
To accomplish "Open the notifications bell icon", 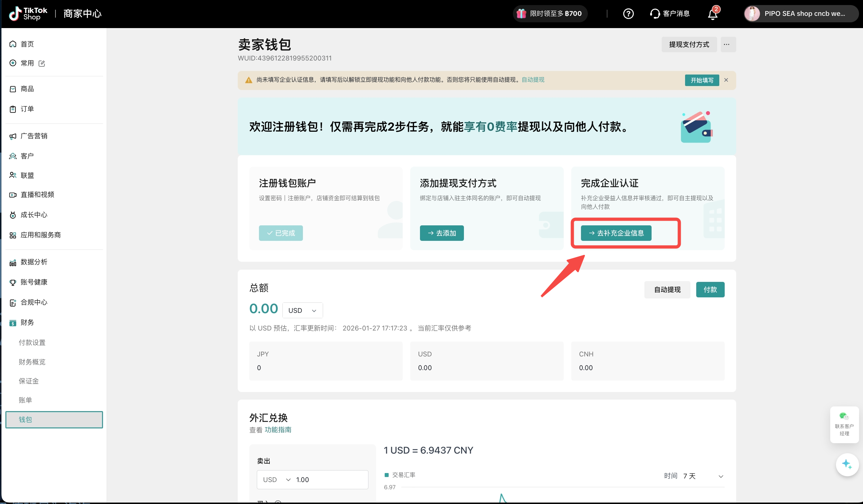I will click(x=713, y=14).
